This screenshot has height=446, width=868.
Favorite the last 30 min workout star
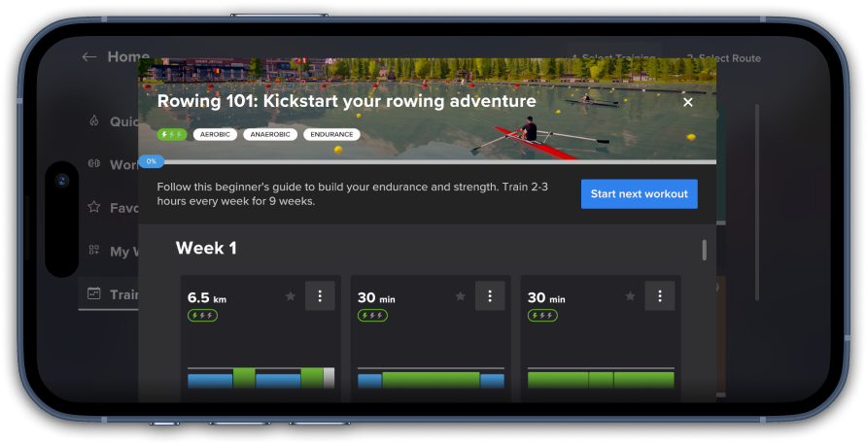coord(630,296)
